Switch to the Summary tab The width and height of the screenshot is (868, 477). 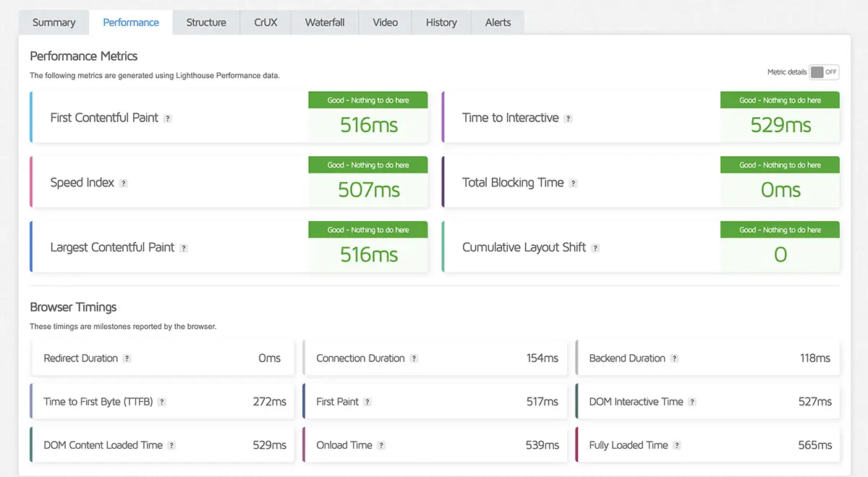click(x=54, y=22)
